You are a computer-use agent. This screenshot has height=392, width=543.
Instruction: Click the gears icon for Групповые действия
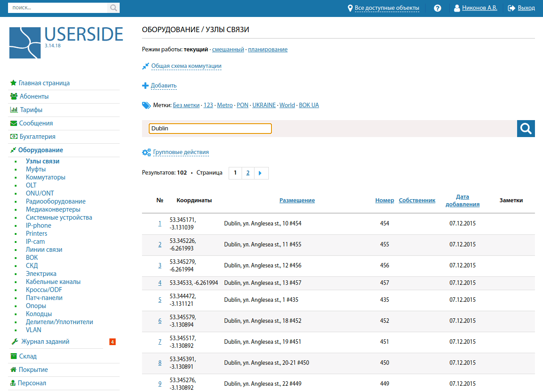coord(146,152)
